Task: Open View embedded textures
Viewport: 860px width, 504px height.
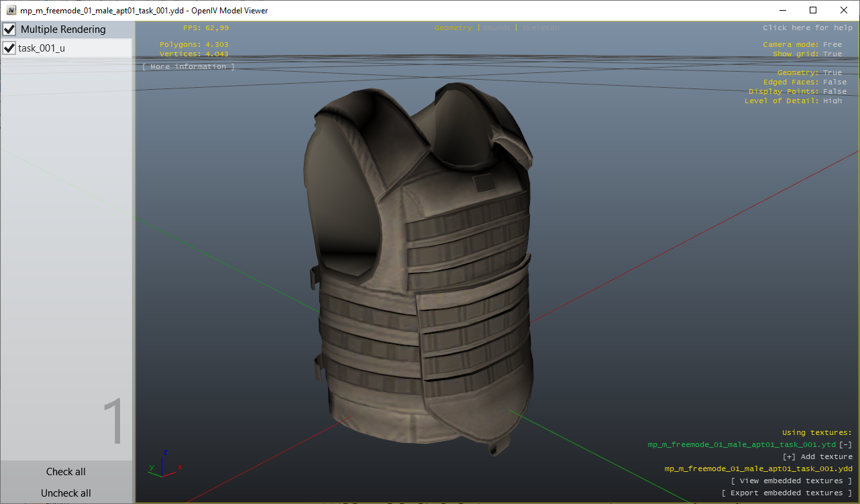Action: (x=791, y=481)
